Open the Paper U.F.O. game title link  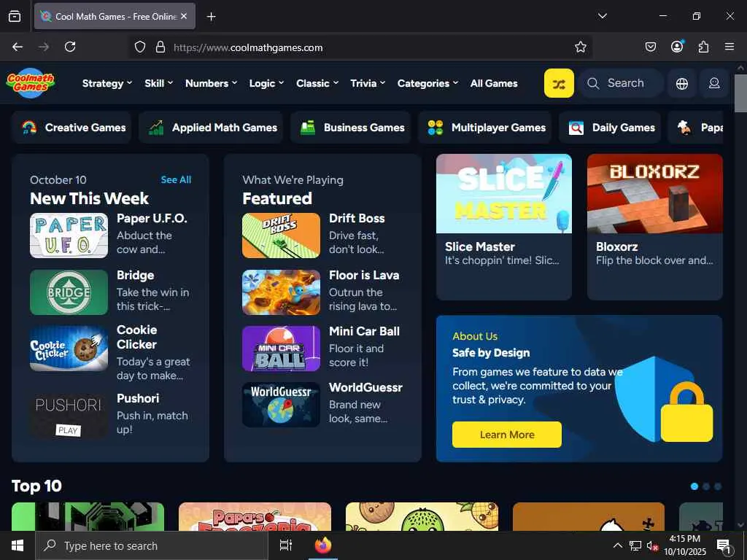152,218
